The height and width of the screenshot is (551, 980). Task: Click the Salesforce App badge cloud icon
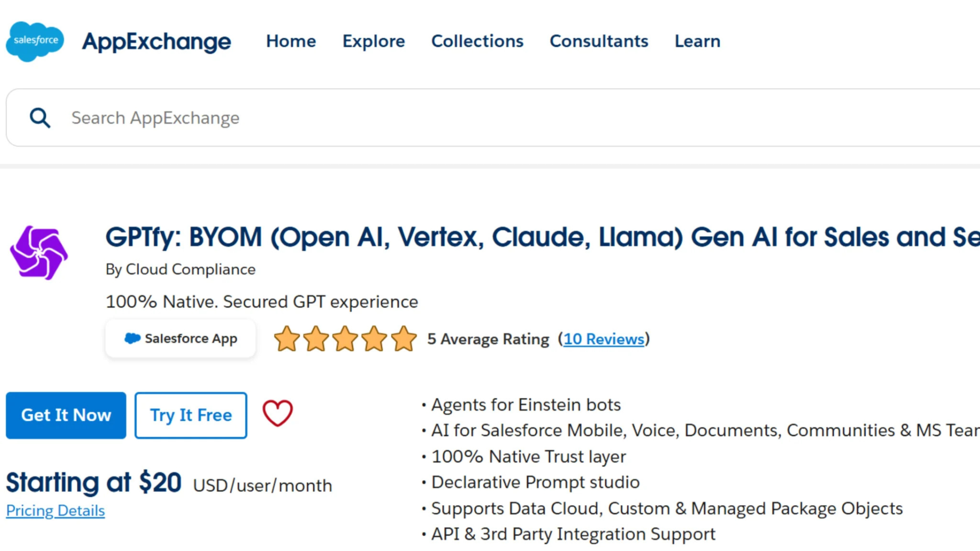132,338
